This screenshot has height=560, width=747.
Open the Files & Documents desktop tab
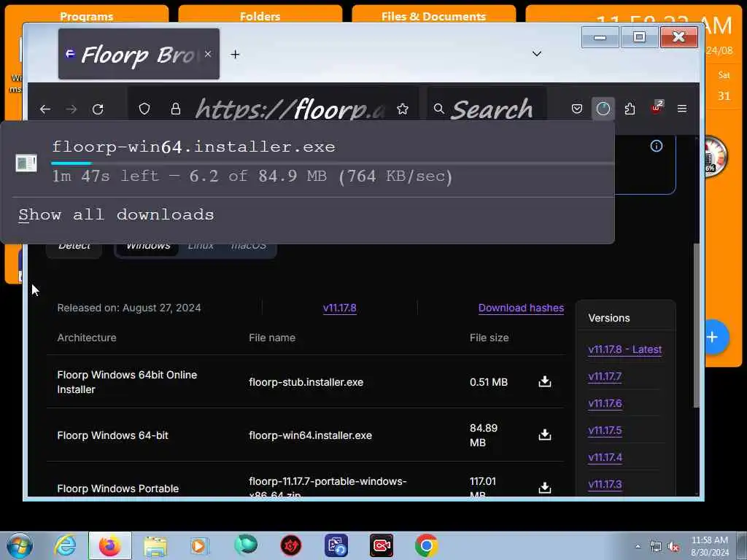pos(433,16)
